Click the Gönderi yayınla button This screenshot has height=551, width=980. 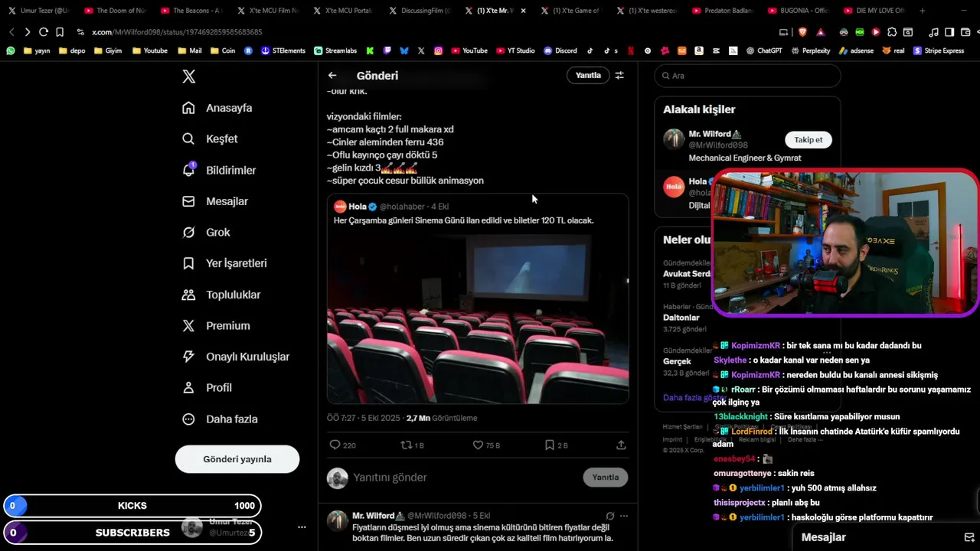click(x=237, y=459)
